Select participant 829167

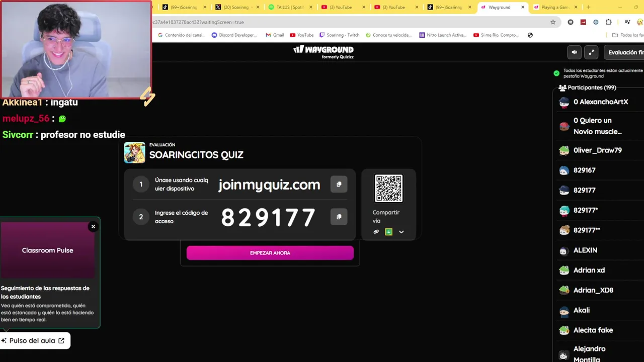click(x=600, y=170)
